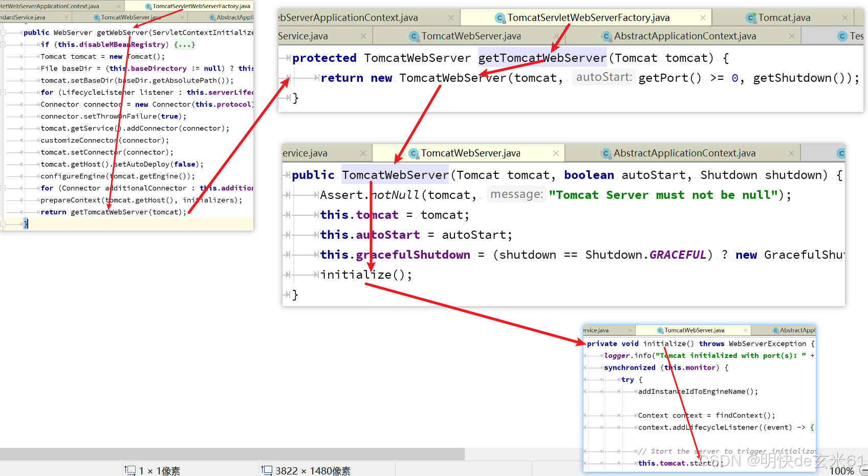Collapse the getWebServer method fold marker
The image size is (868, 476).
3,33
